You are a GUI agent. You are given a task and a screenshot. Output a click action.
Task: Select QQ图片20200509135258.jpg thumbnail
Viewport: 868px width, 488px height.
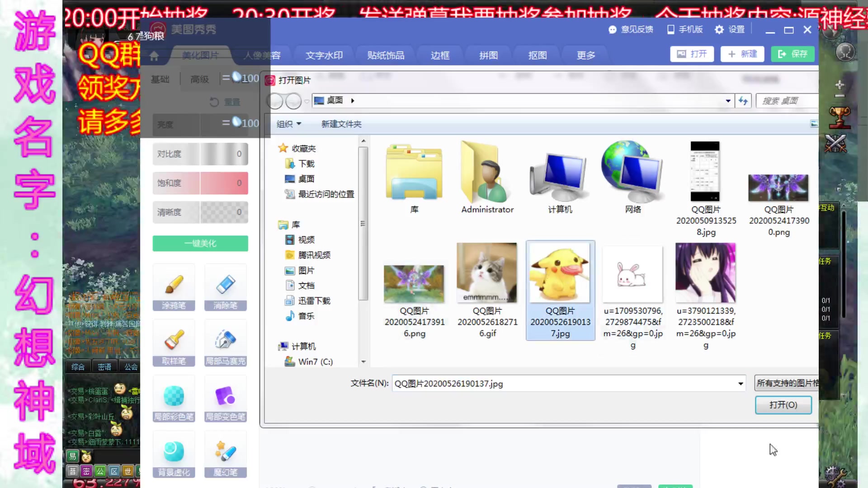pos(706,189)
